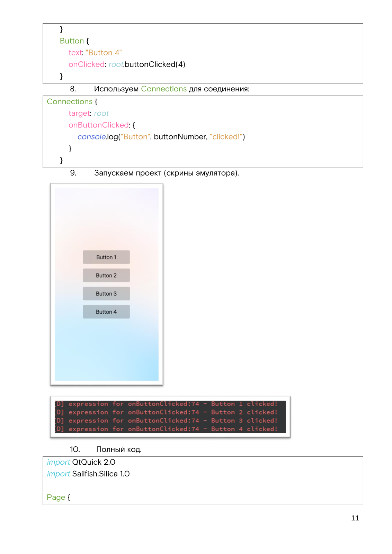Click Button 1 in emulator screenshot
The width and height of the screenshot is (392, 554).
tap(106, 257)
